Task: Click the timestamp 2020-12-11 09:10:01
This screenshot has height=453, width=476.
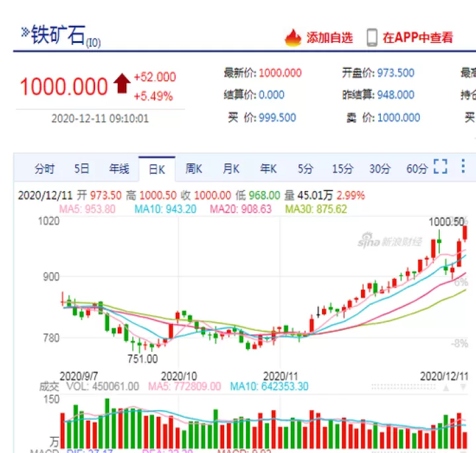Action: (x=100, y=118)
